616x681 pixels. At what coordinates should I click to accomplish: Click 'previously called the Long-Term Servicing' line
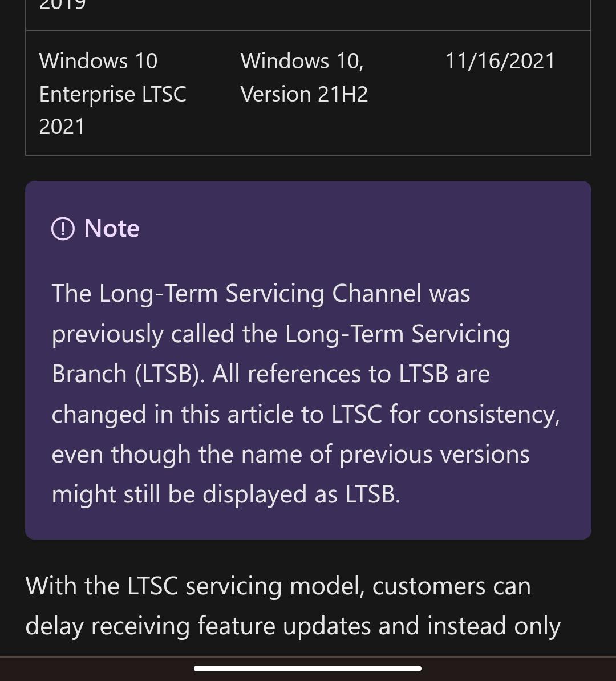pos(281,334)
